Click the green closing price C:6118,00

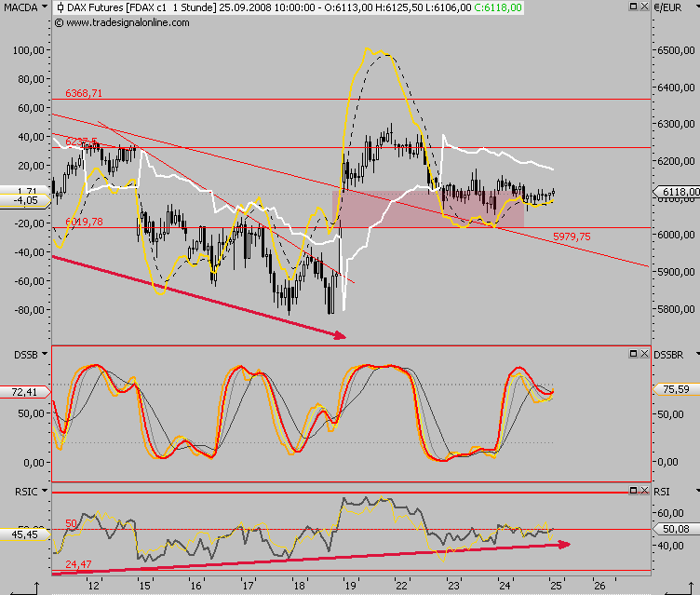coord(497,7)
